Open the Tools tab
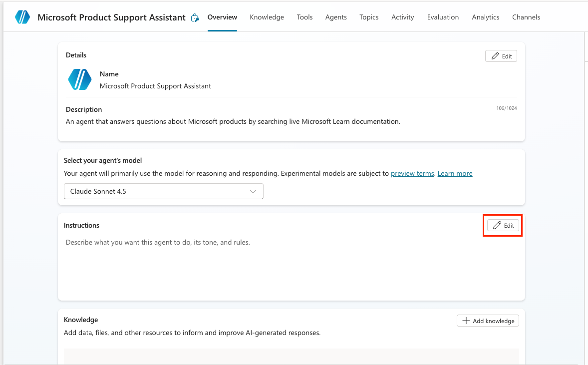Viewport: 588px width, 365px height. pyautogui.click(x=304, y=17)
